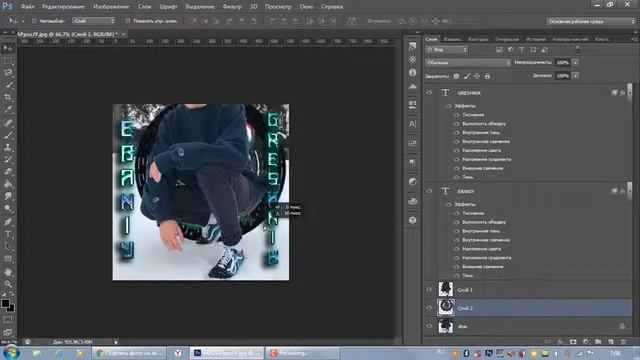
Task: Create a new layer group
Action: (x=598, y=342)
